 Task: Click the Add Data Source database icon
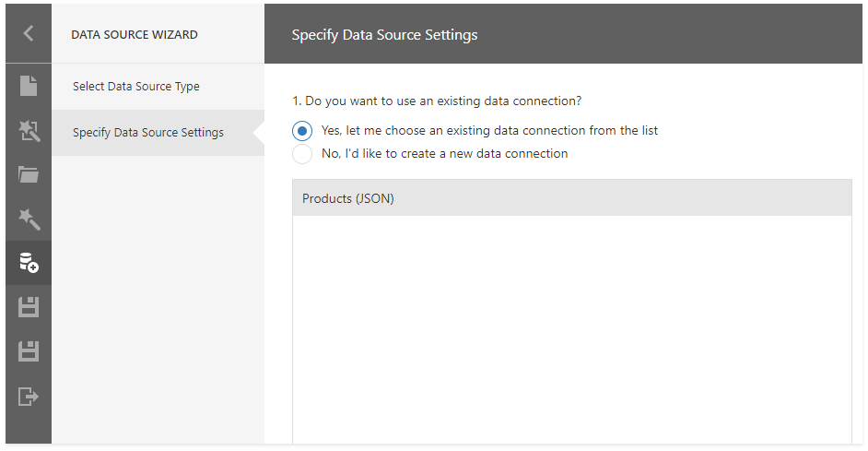pyautogui.click(x=29, y=263)
